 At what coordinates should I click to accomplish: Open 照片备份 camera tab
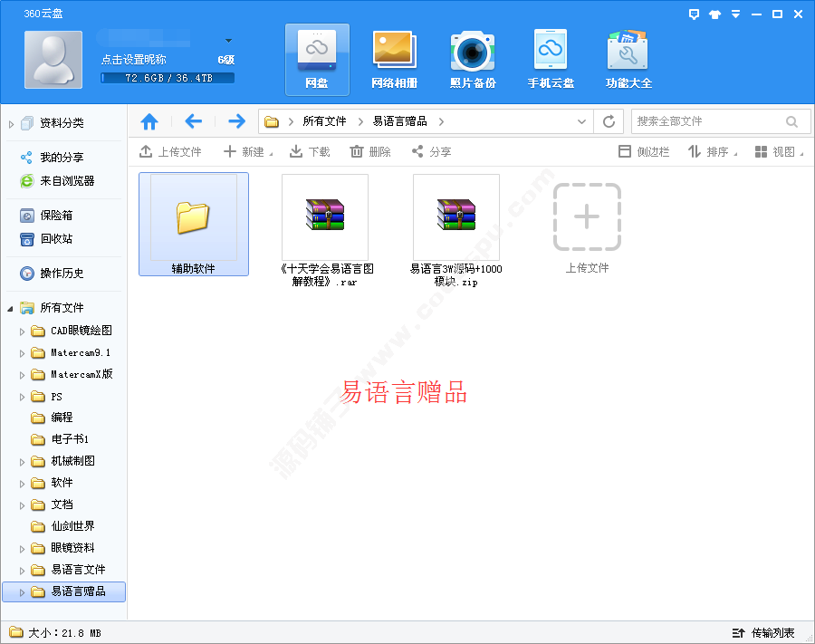pyautogui.click(x=473, y=60)
